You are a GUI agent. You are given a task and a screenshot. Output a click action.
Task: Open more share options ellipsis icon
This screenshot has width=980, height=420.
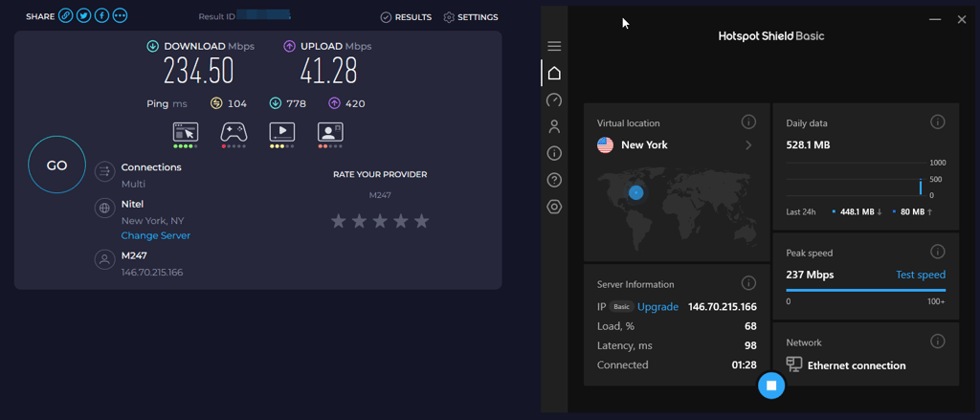pos(120,16)
